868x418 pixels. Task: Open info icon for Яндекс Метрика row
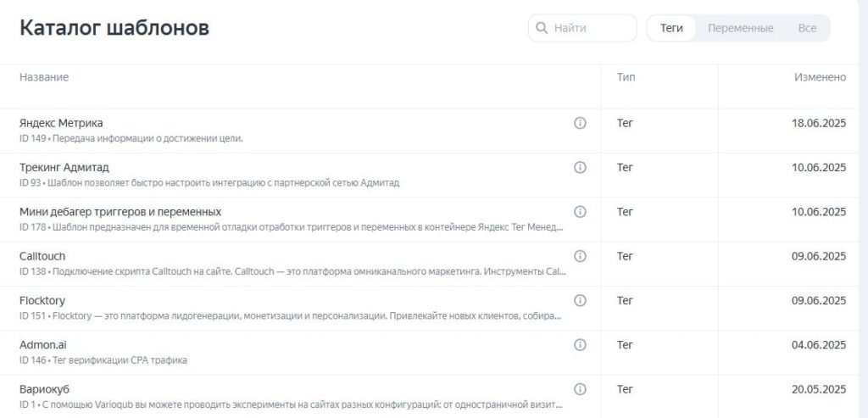point(580,123)
